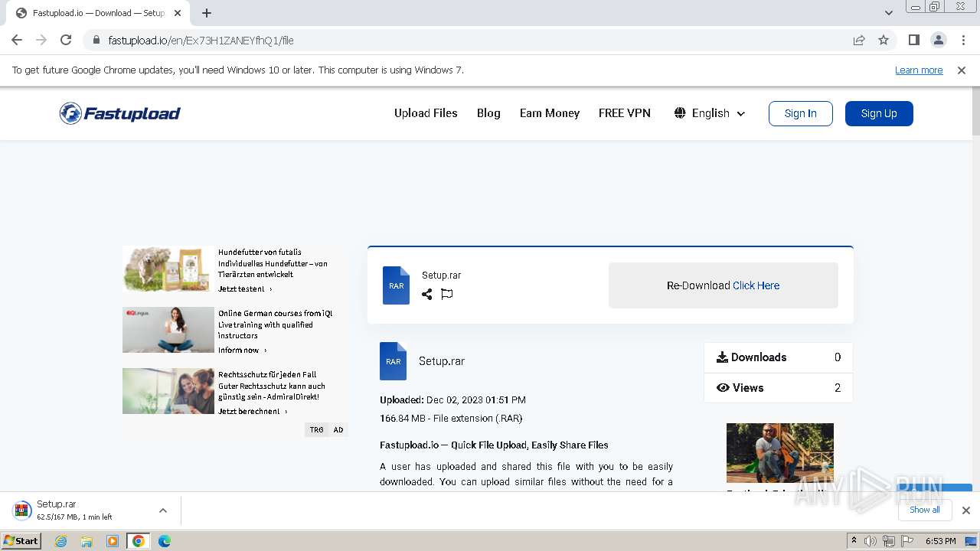Click the RAR file icon in top card
The image size is (980, 551).
(396, 285)
